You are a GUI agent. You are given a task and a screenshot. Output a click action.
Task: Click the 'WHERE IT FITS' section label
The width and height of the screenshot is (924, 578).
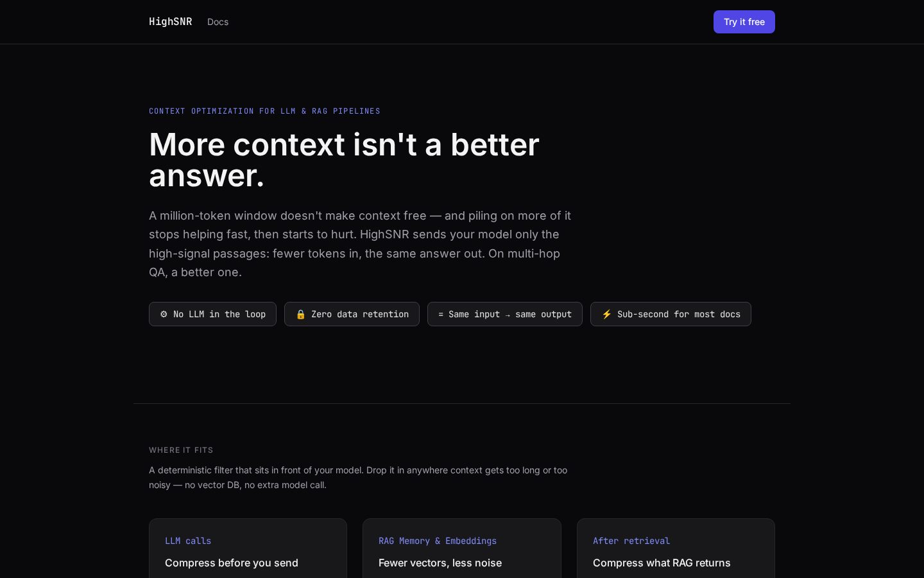pos(181,450)
